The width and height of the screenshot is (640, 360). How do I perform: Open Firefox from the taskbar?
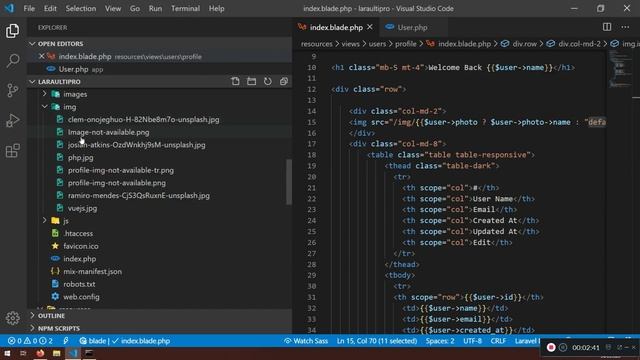[40, 353]
